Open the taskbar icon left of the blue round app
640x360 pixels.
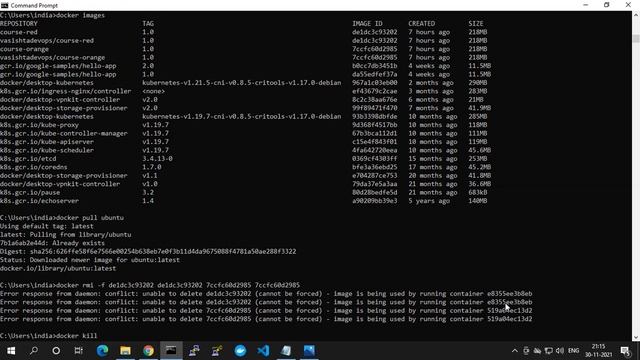[x=217, y=351]
